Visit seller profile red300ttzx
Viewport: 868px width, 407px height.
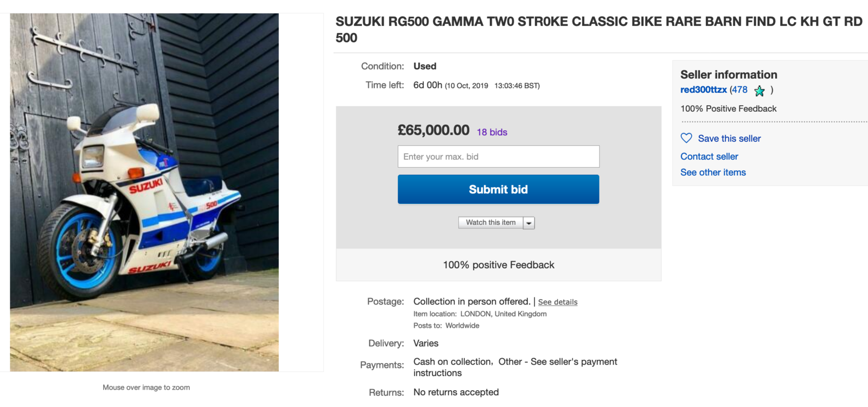(x=703, y=90)
